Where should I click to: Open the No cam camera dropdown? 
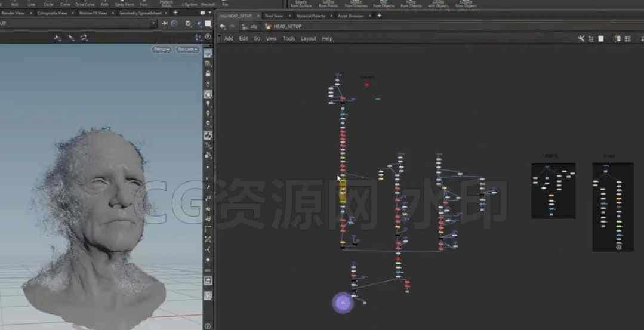point(187,50)
